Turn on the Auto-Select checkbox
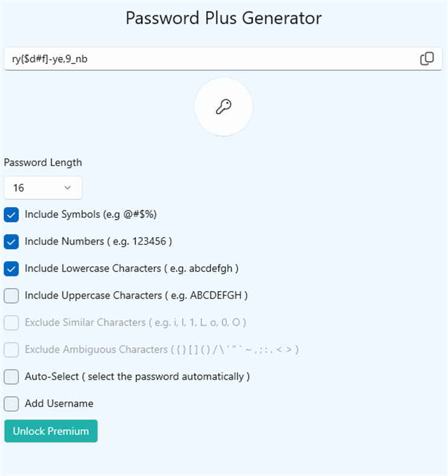This screenshot has height=476, width=448. click(11, 377)
